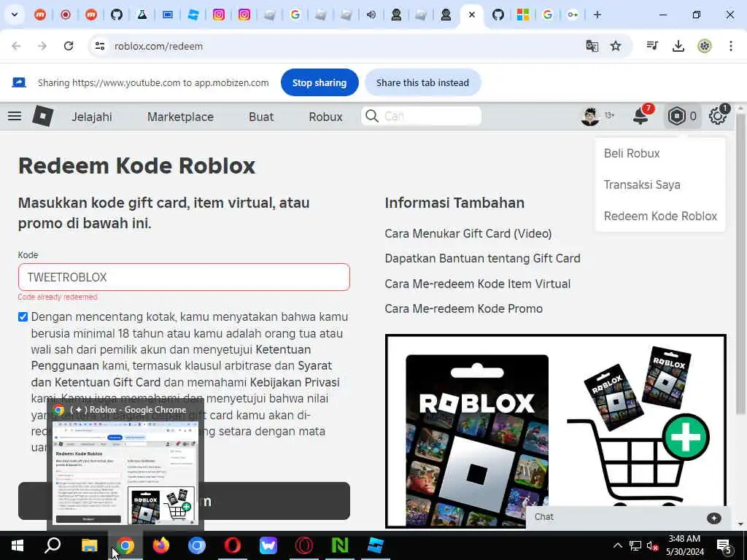
Task: Open Chrome downloads icon
Action: coord(678,46)
